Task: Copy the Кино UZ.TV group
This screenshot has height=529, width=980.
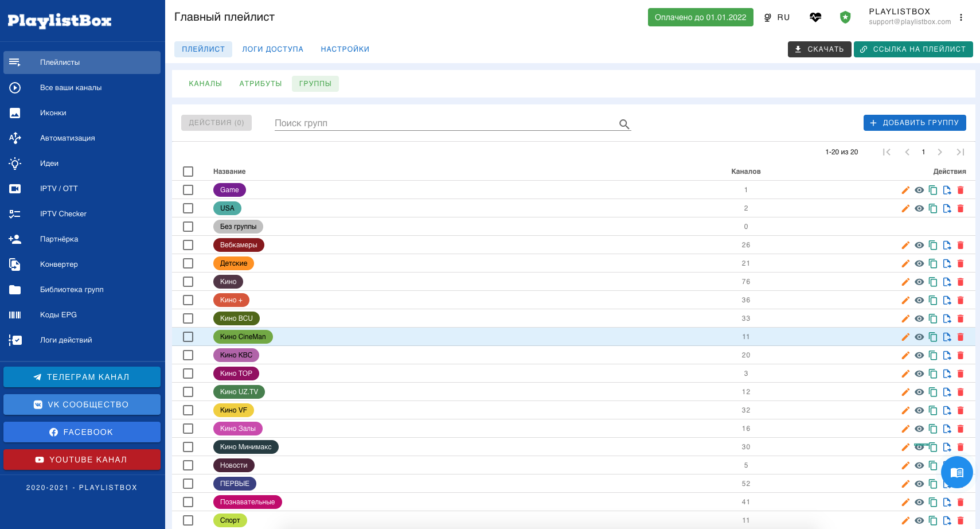Action: tap(933, 392)
